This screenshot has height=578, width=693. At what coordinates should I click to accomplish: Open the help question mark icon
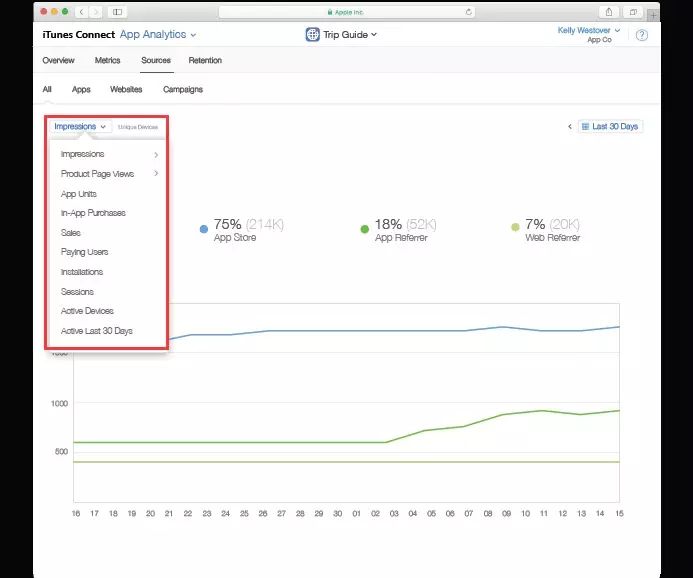[x=642, y=35]
